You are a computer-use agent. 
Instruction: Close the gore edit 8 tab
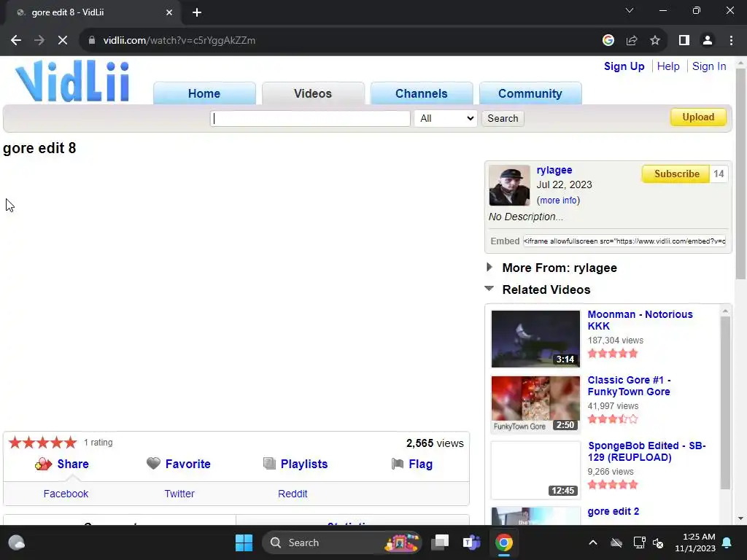pos(169,12)
